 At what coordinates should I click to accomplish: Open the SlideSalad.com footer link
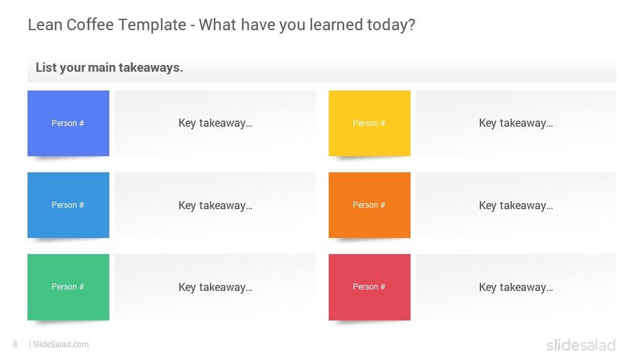60,345
